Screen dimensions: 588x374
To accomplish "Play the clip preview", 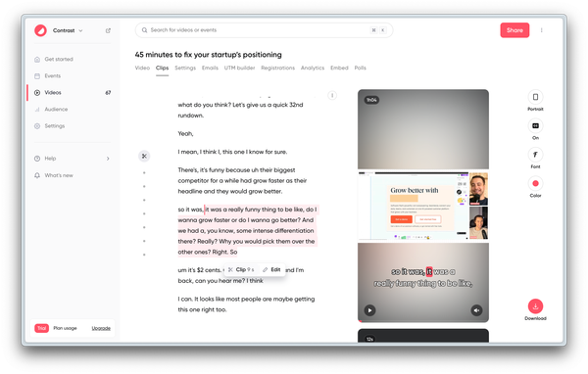I will coord(369,310).
